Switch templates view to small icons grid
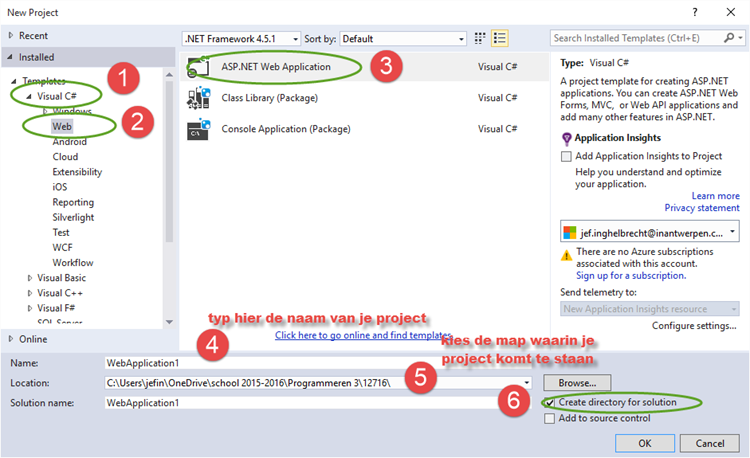Viewport: 750px width, 458px height. pos(480,38)
